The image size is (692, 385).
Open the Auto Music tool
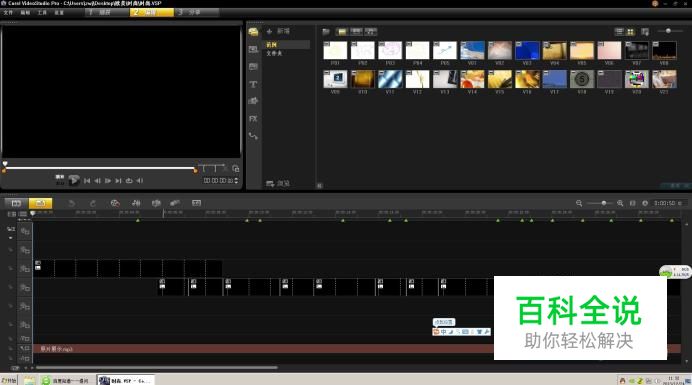click(x=156, y=203)
